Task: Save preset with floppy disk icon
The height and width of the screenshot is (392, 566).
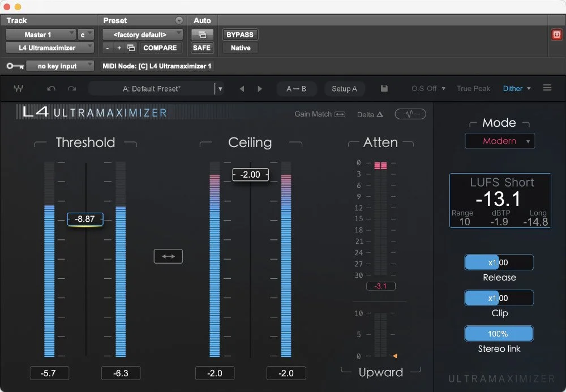Action: click(384, 88)
